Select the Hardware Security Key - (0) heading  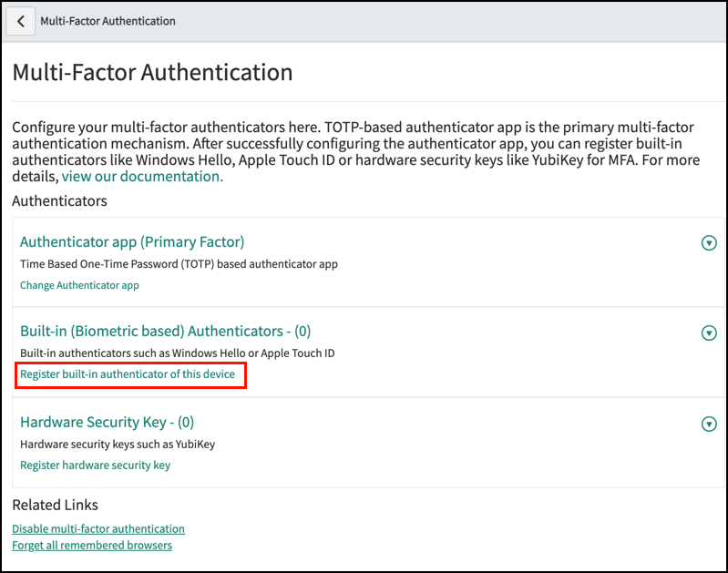[108, 422]
